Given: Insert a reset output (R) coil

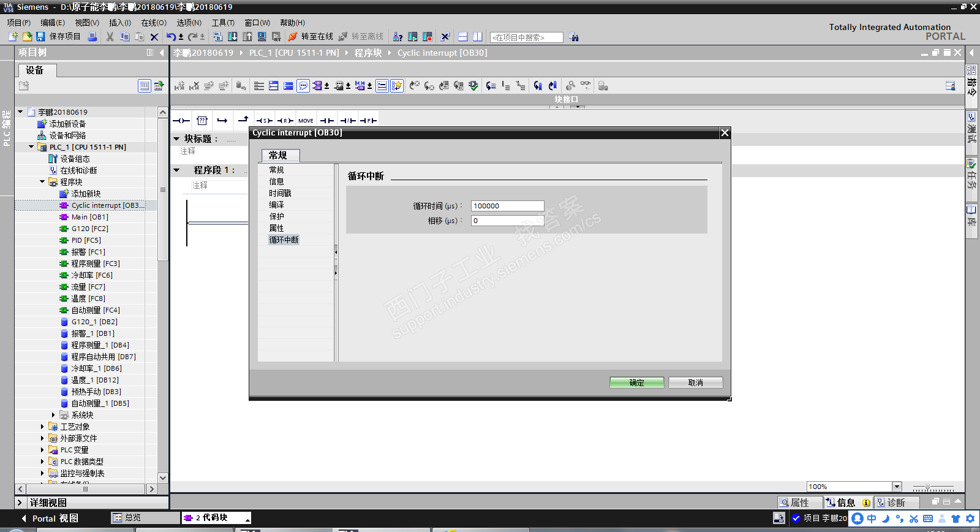Looking at the screenshot, I should click(285, 121).
